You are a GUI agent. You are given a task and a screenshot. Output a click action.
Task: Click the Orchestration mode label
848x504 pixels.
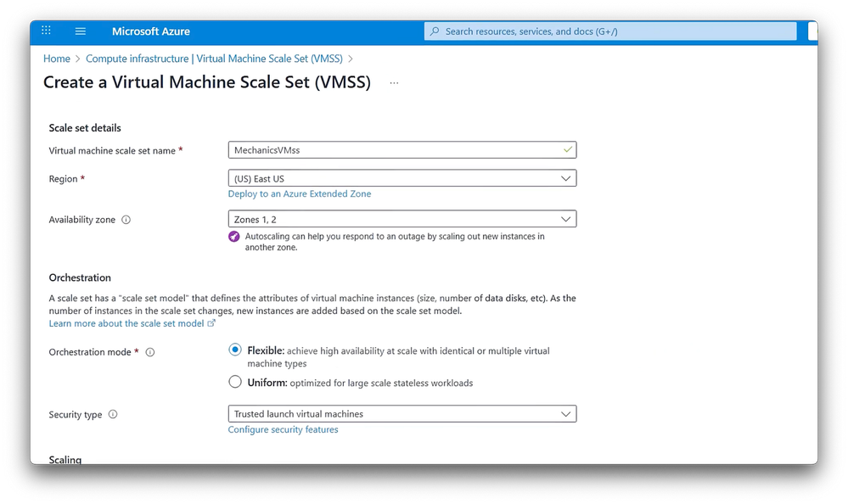pyautogui.click(x=90, y=352)
